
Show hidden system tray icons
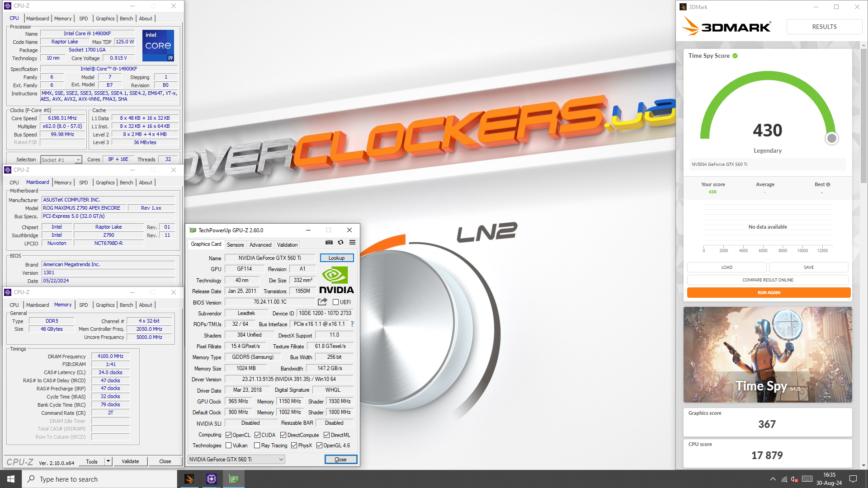click(773, 479)
